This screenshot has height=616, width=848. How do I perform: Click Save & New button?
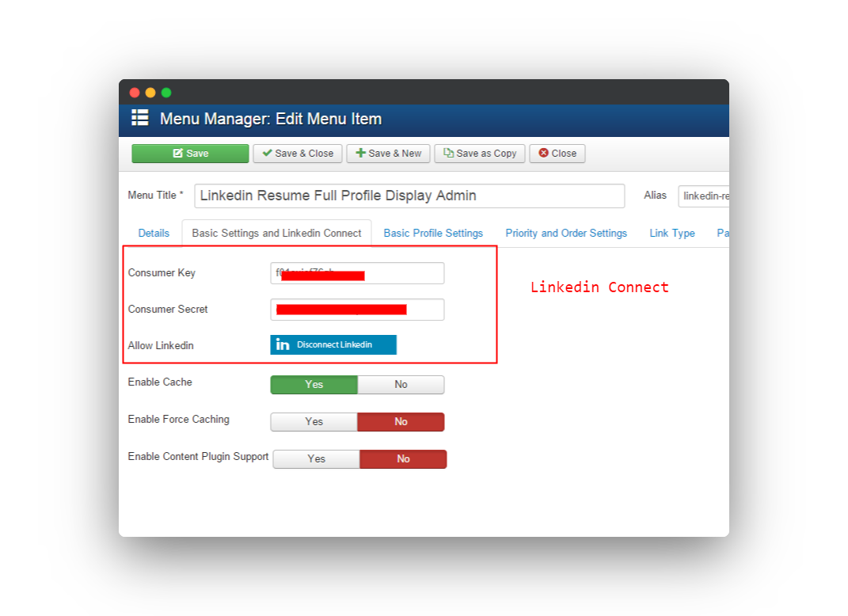click(x=388, y=154)
